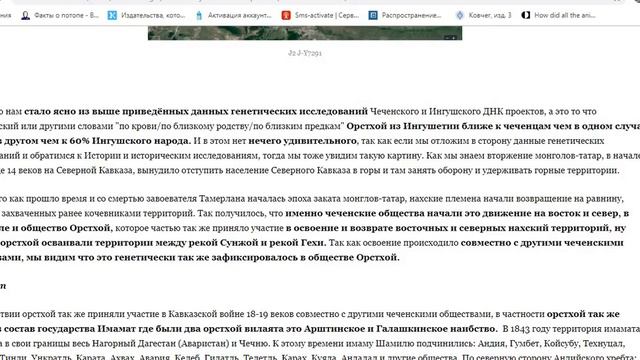Open the 'Sms-activate | Серв...' bookmark
The height and width of the screenshot is (360, 640).
pos(320,16)
